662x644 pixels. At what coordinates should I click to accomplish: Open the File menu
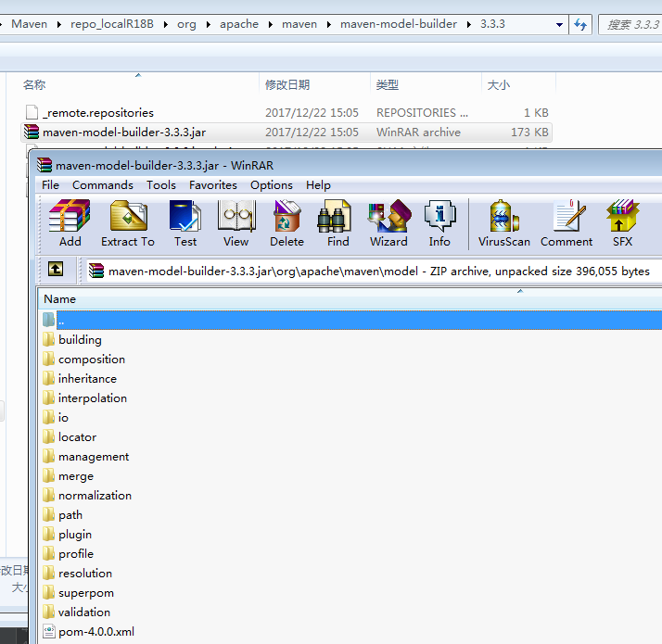point(50,184)
